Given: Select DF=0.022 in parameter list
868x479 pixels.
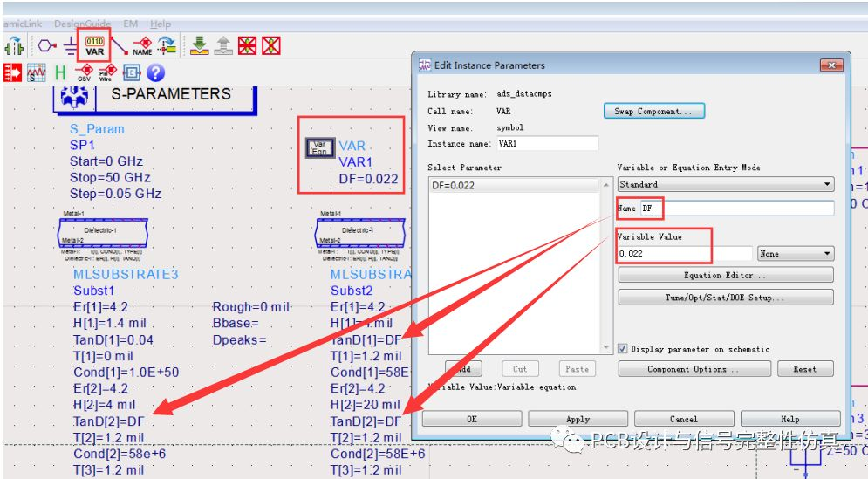Looking at the screenshot, I should coord(514,186).
